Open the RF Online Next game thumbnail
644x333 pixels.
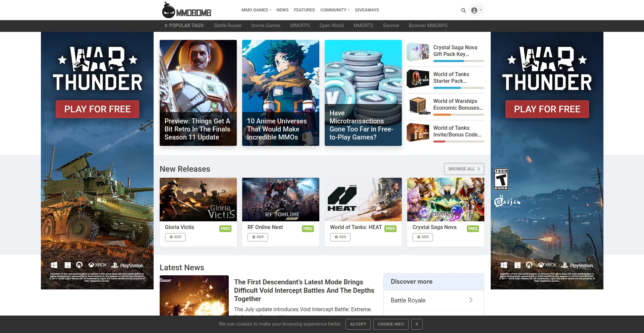coord(281,200)
